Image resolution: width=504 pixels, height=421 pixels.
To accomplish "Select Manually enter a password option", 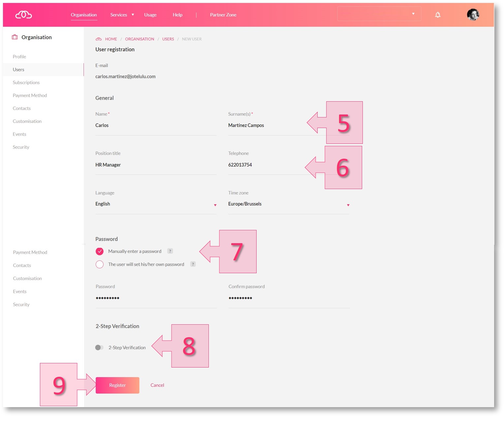I will coord(100,251).
